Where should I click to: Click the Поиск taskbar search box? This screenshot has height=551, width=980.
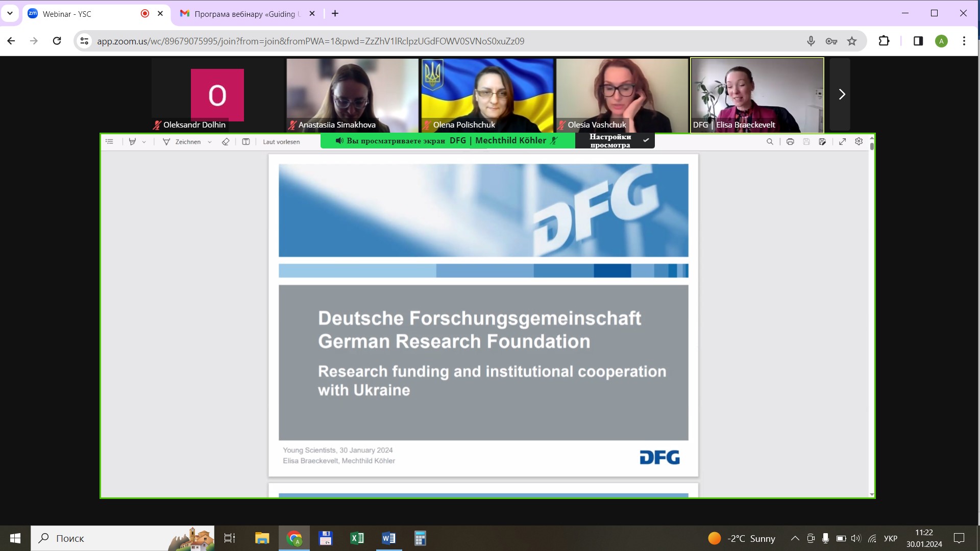click(x=122, y=538)
